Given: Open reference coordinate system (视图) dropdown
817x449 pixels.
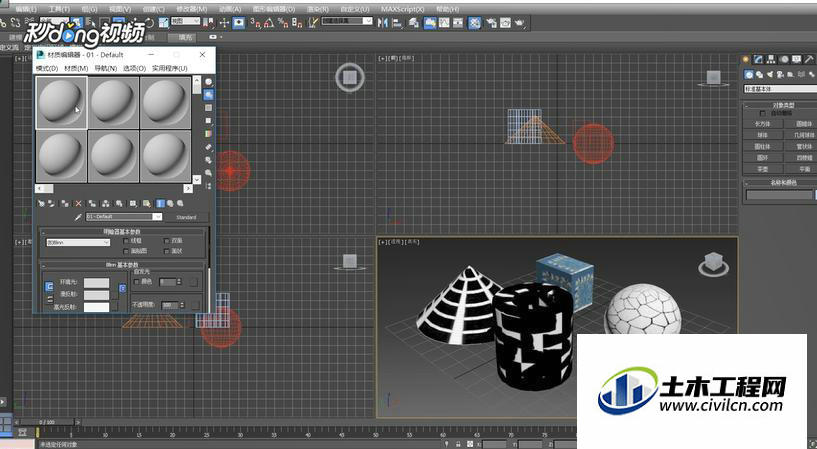Looking at the screenshot, I should pyautogui.click(x=185, y=21).
